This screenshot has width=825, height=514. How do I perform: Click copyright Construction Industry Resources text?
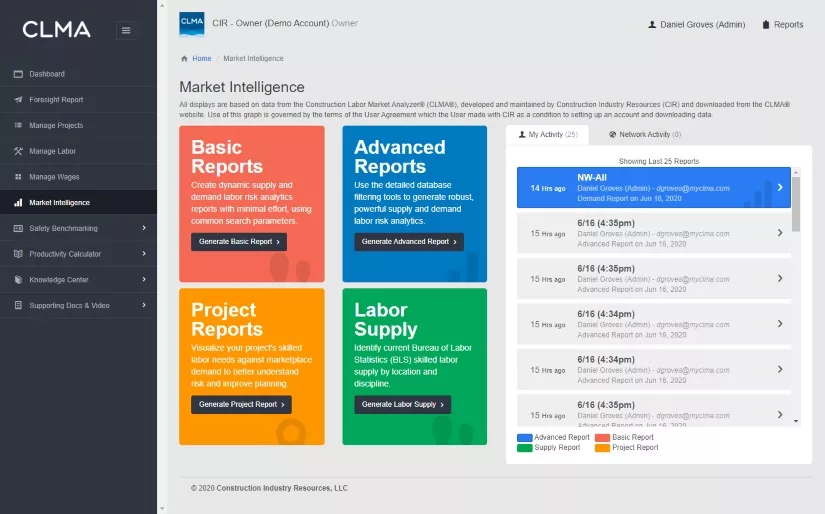(x=269, y=488)
